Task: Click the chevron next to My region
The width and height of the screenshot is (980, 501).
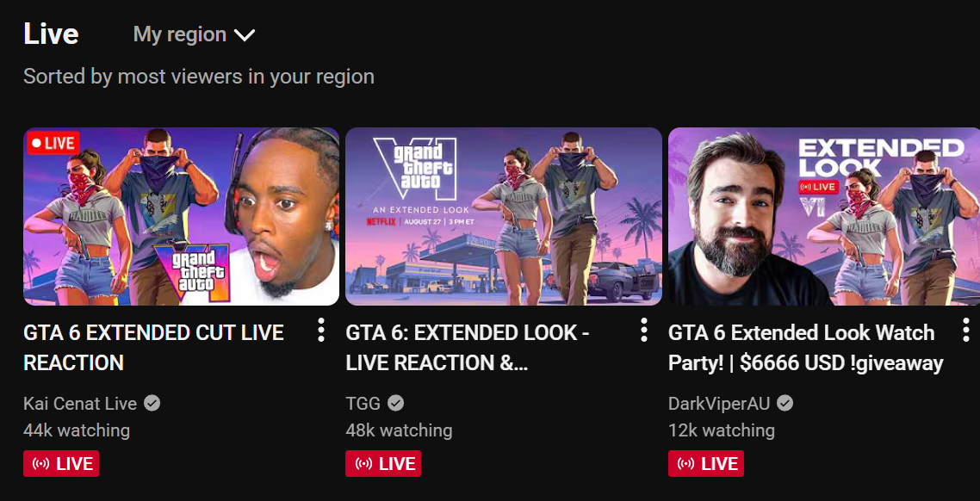Action: [245, 35]
